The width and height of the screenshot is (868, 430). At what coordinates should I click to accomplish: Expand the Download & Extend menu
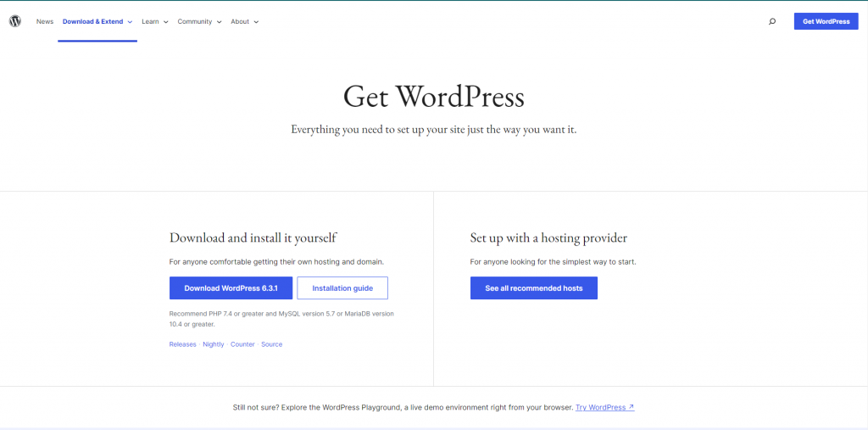(97, 21)
